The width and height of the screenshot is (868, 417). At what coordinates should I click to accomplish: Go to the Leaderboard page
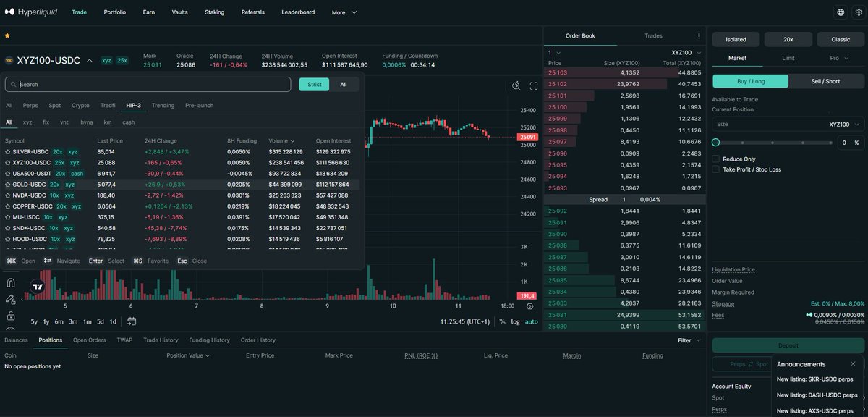pos(298,12)
